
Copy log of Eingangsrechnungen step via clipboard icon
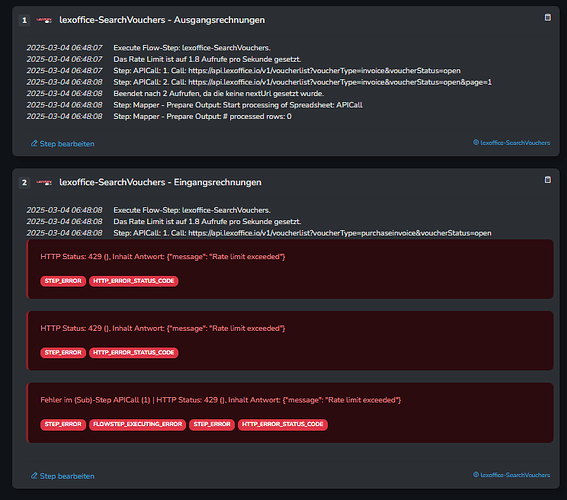click(547, 180)
